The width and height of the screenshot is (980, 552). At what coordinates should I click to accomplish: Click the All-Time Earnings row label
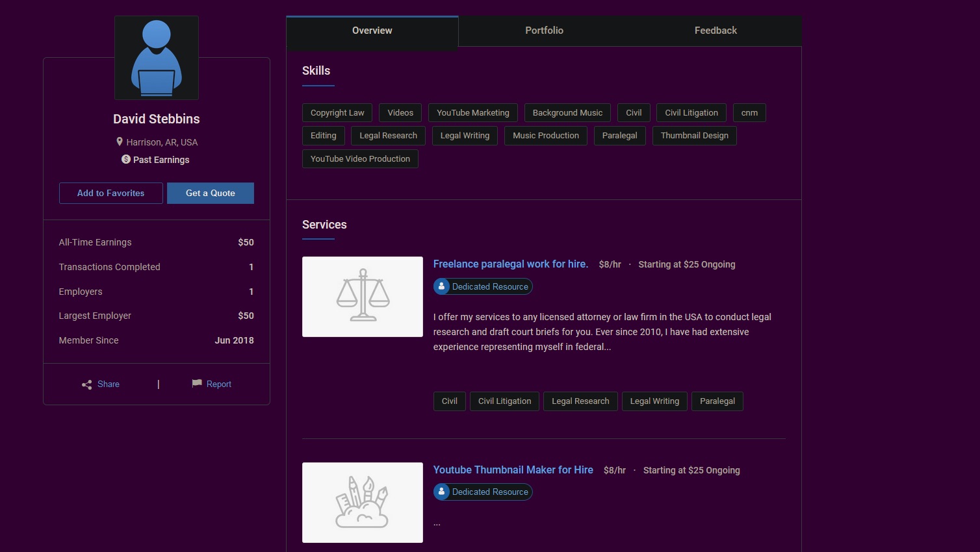(x=95, y=242)
